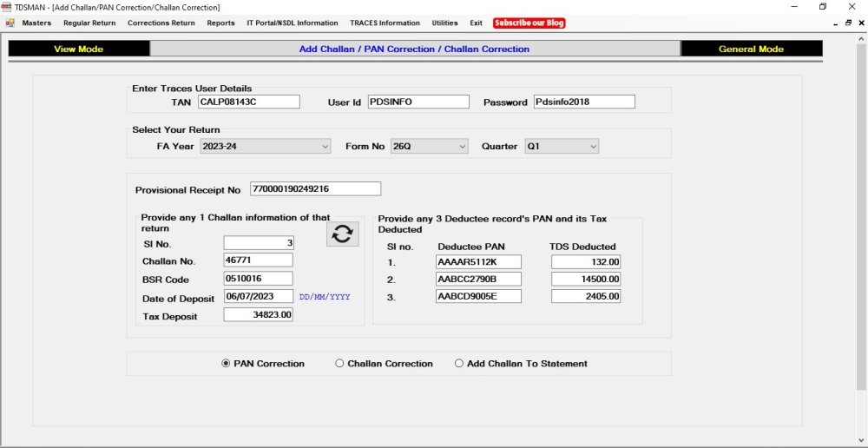Open the Utilities menu
Screen dimensions: 868x448
444,23
